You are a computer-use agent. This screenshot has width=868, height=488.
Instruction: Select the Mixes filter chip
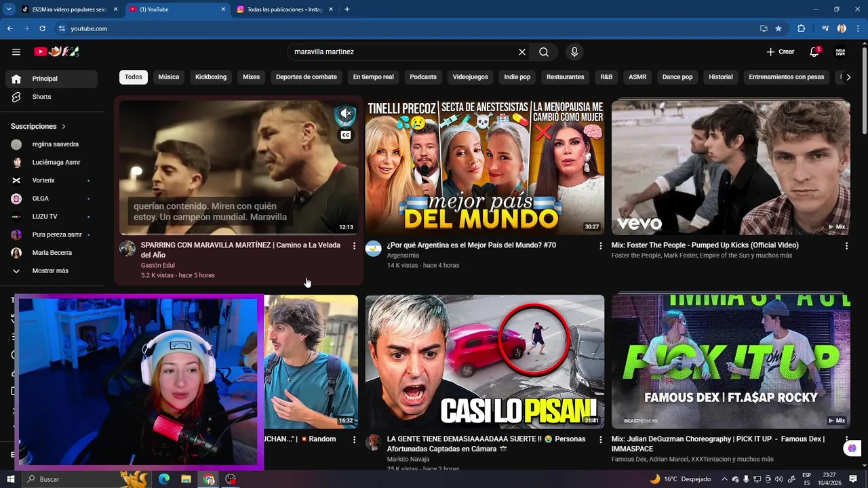point(252,77)
